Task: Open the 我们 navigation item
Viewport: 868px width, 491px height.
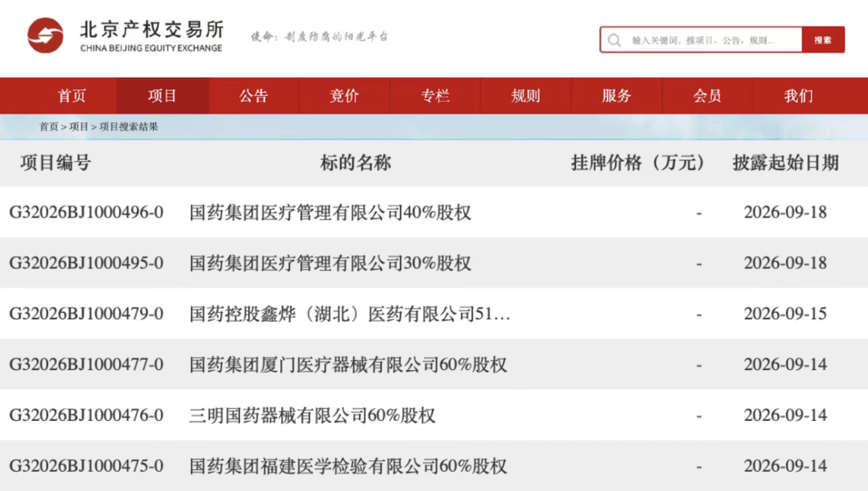Action: [799, 96]
